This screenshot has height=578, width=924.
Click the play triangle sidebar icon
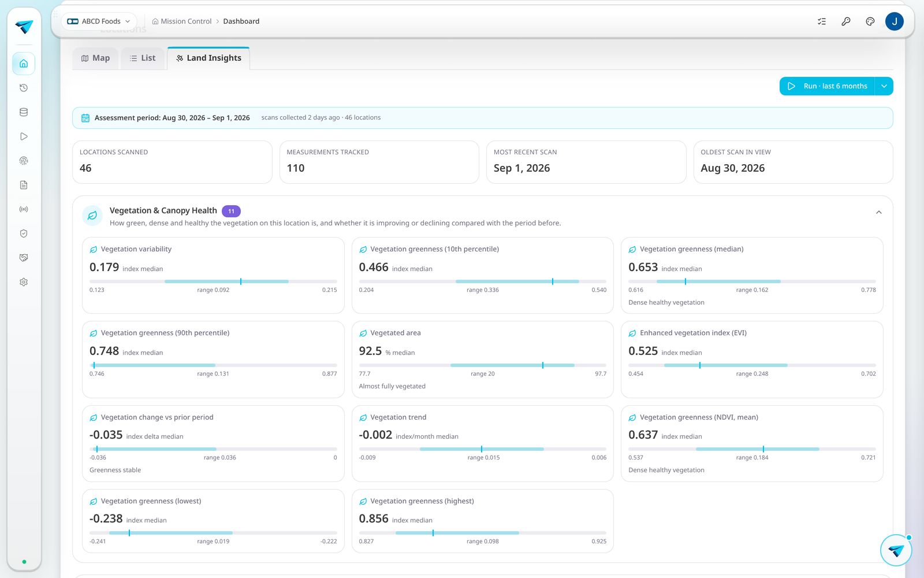pyautogui.click(x=24, y=136)
